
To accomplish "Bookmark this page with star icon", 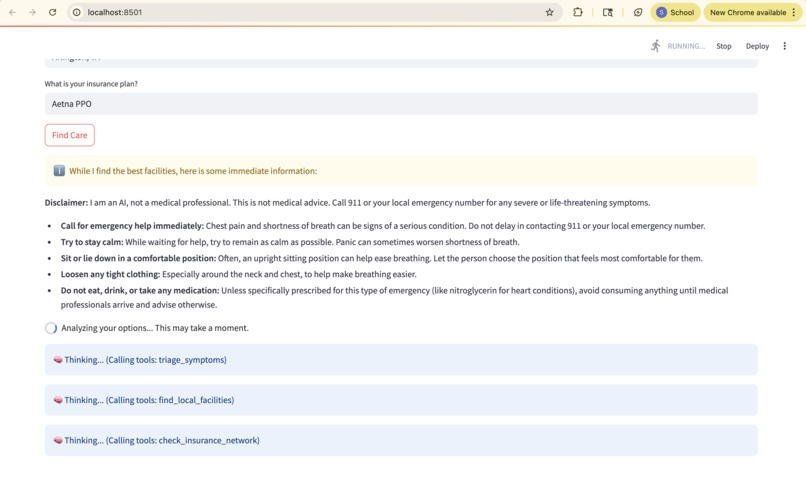I will [x=549, y=12].
